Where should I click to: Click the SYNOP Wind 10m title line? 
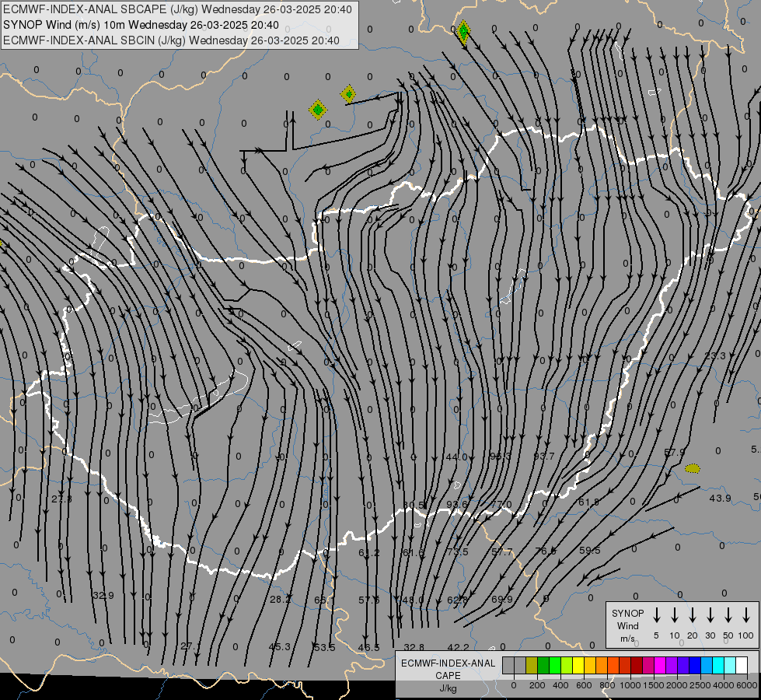(x=141, y=25)
